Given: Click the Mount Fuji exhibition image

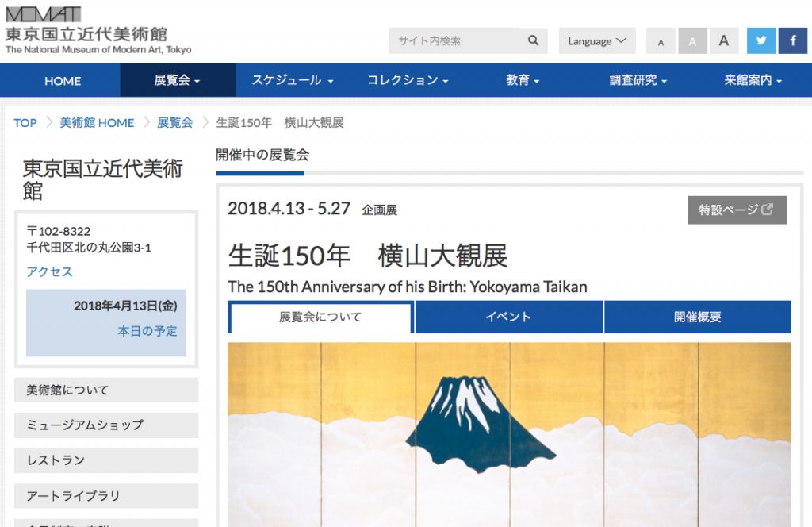Looking at the screenshot, I should 509,434.
